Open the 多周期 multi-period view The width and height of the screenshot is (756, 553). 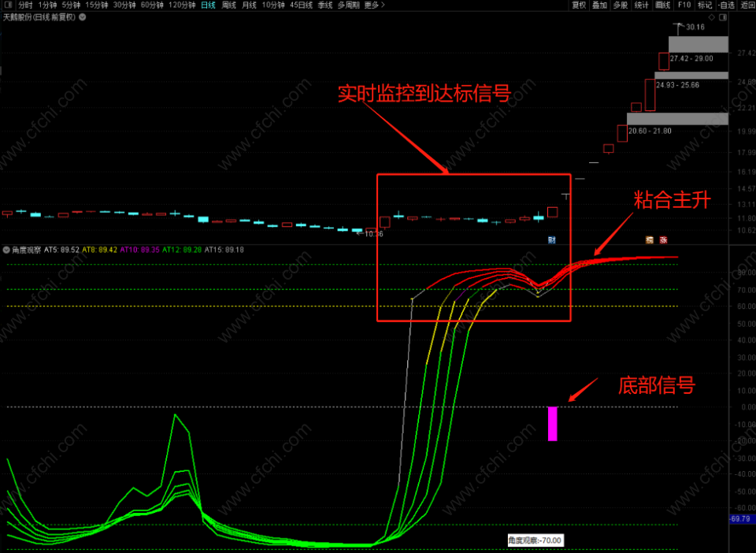pyautogui.click(x=348, y=5)
